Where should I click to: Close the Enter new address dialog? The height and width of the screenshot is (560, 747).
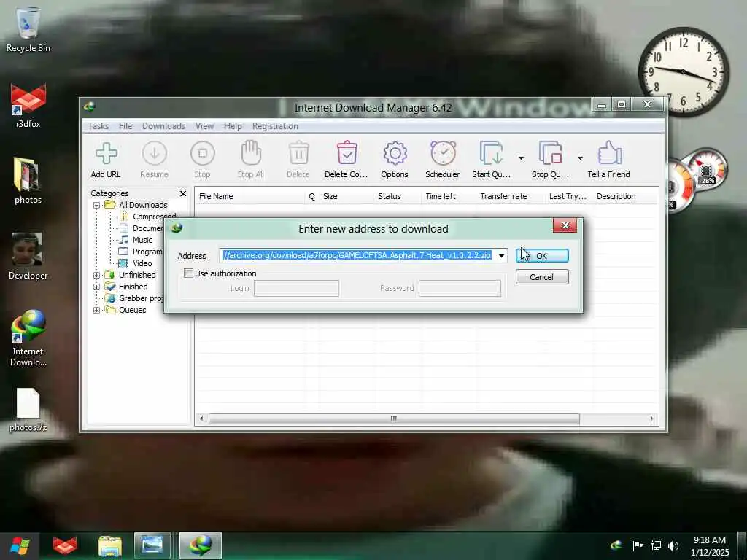[565, 225]
